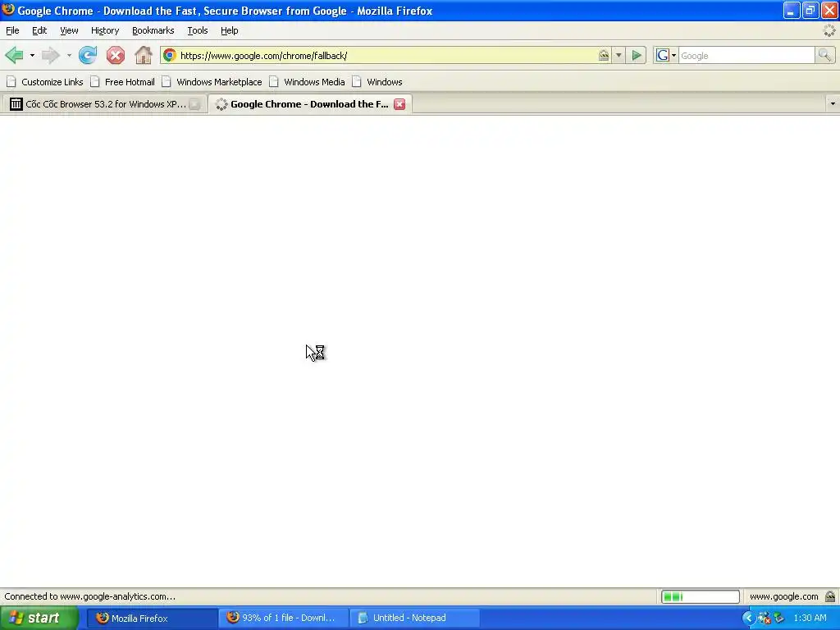Open the Free Hotmail bookmark

tap(123, 82)
